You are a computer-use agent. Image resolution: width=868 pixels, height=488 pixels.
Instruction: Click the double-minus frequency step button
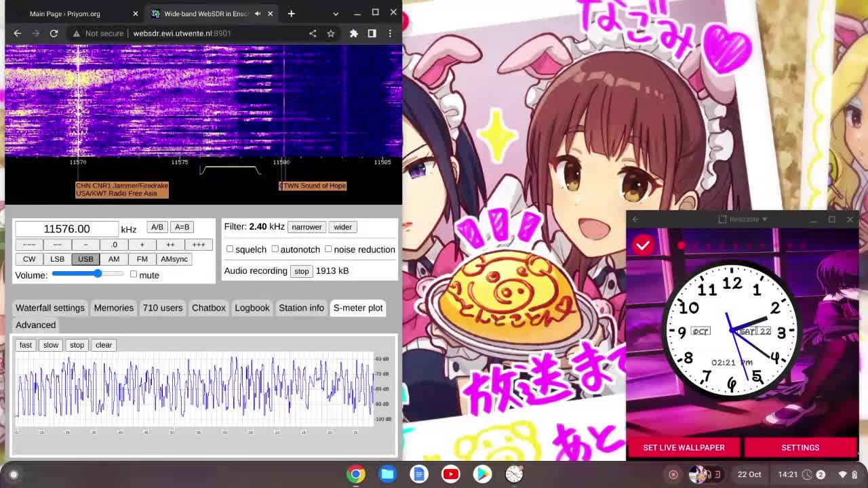(57, 245)
